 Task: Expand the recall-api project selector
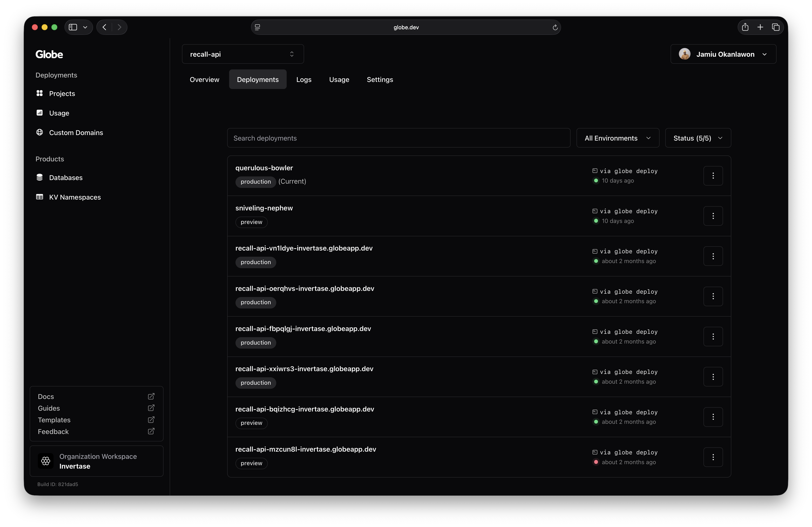242,54
